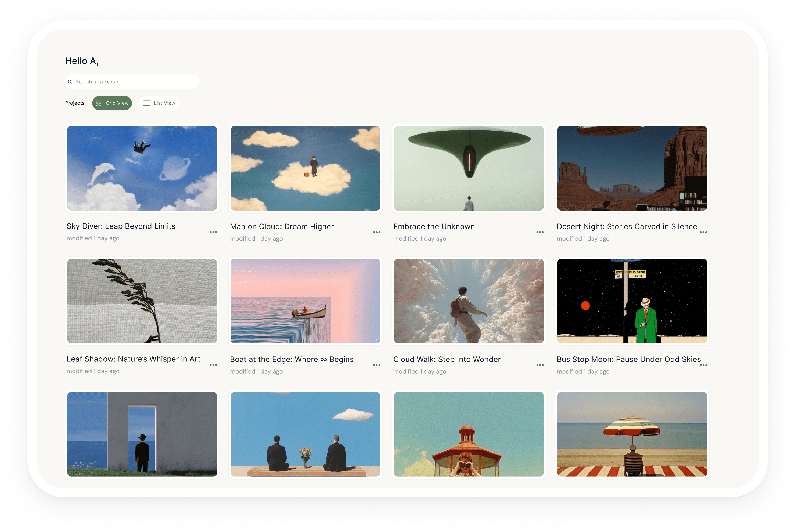Screen dimensions: 795x532
Task: Click title Bus Stop Moon: Pause Under Odd Skies
Action: pyautogui.click(x=629, y=360)
